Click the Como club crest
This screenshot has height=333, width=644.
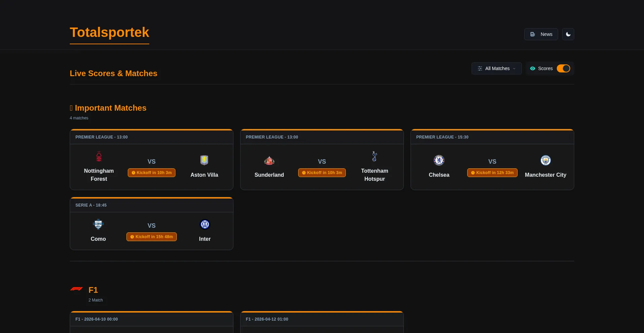[x=98, y=224]
